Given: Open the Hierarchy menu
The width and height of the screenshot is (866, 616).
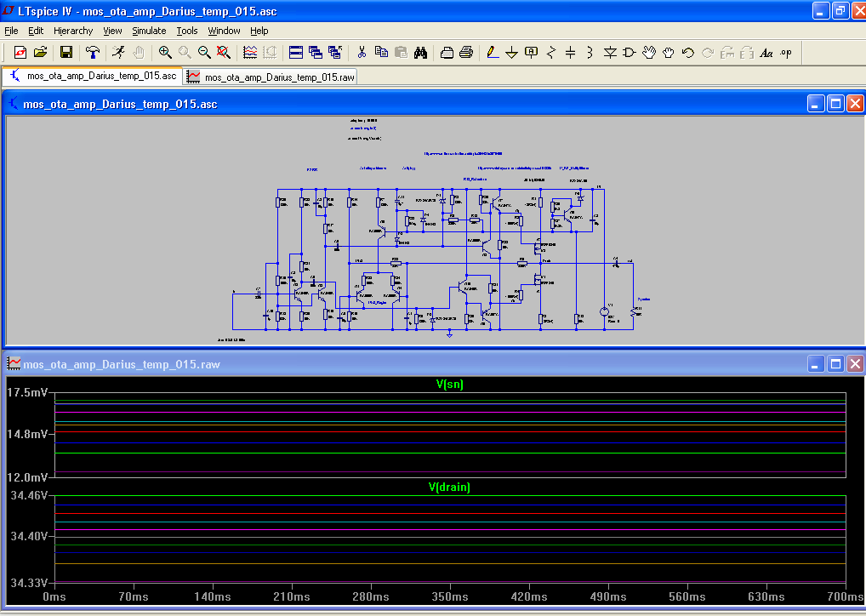Looking at the screenshot, I should (73, 31).
